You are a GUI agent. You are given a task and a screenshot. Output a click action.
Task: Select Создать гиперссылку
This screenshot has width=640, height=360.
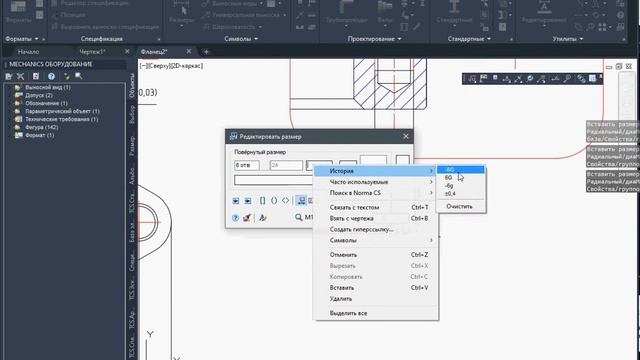point(376,229)
